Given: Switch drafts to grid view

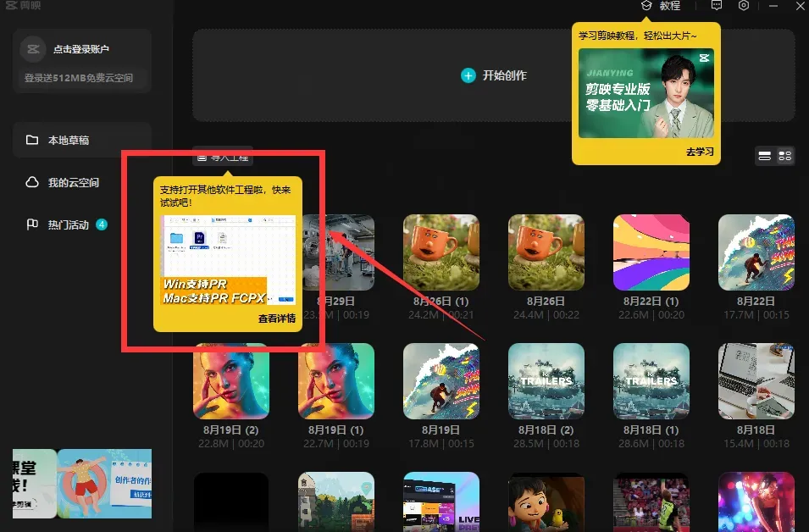Looking at the screenshot, I should [784, 156].
